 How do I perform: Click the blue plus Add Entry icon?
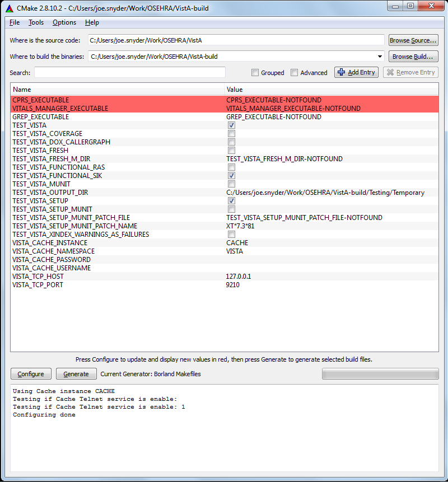tap(342, 72)
